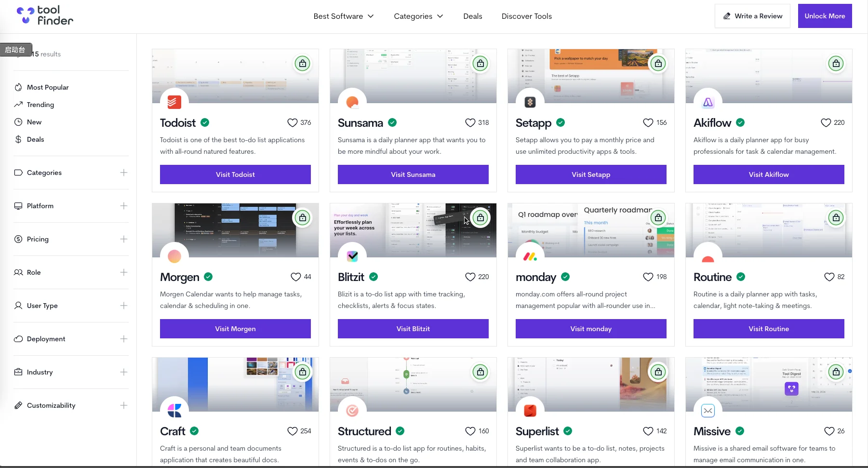
Task: Click the lock badge on Todoist card
Action: tap(303, 64)
